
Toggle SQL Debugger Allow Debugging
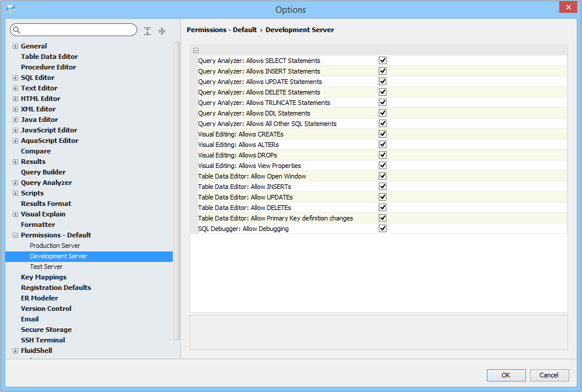382,229
